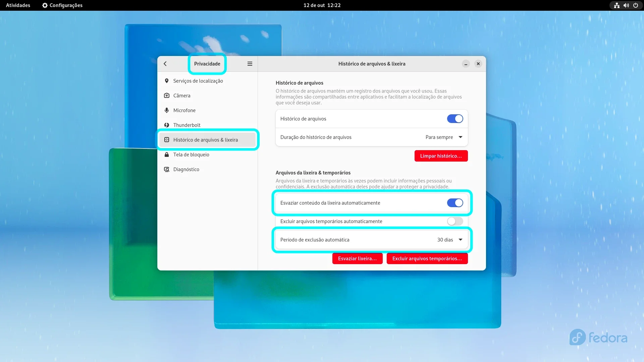Click the gear icon next to Configurações
The image size is (644, 362).
(x=45, y=5)
